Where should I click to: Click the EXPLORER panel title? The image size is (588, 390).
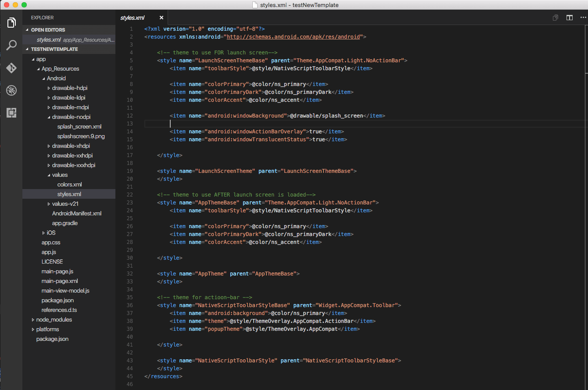coord(42,18)
